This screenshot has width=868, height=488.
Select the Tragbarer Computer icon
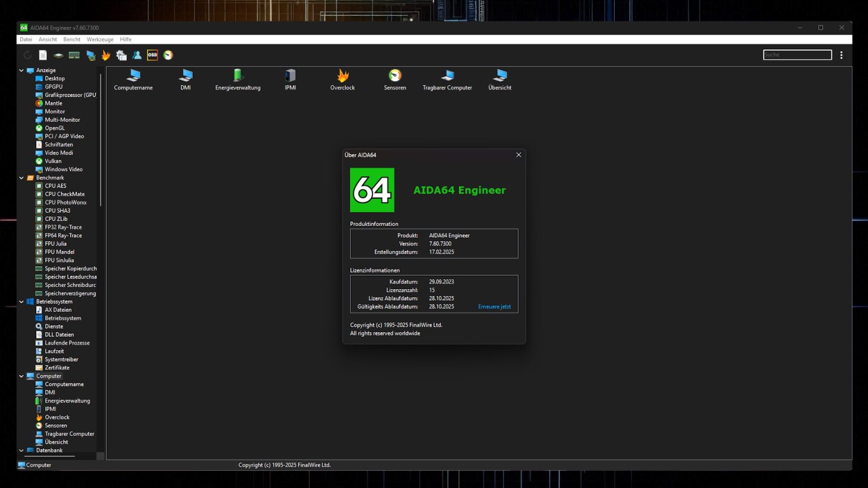pos(447,76)
